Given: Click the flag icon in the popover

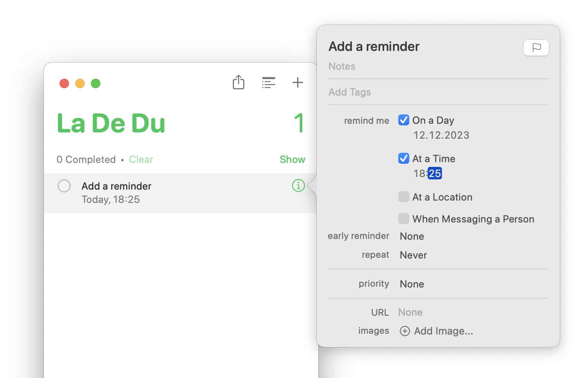Looking at the screenshot, I should coord(536,48).
